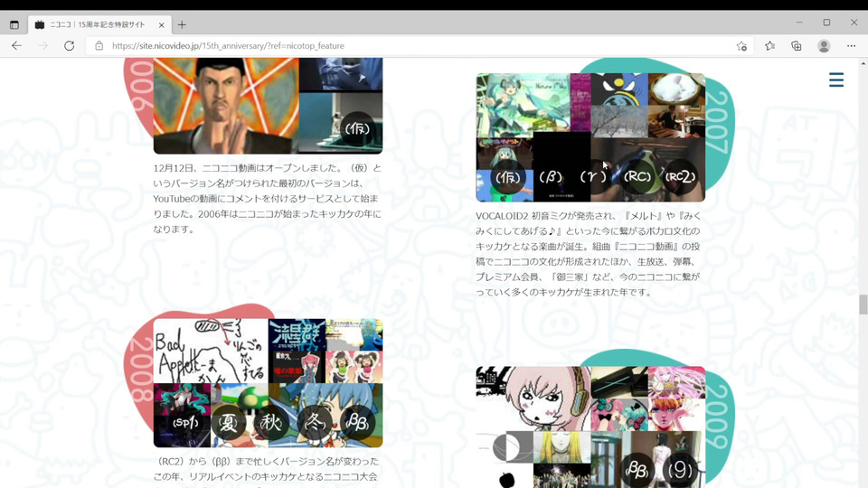Close the ニコニコ 15周年 tab

pyautogui.click(x=162, y=25)
